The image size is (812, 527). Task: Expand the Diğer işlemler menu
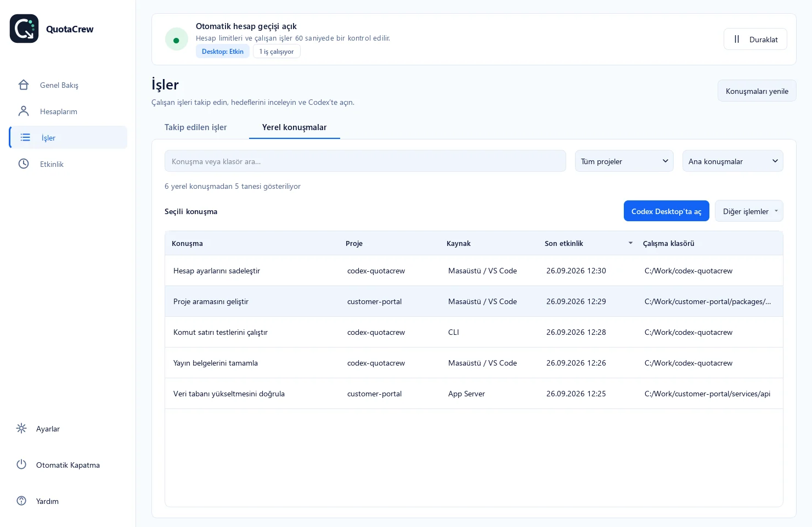[x=749, y=211]
